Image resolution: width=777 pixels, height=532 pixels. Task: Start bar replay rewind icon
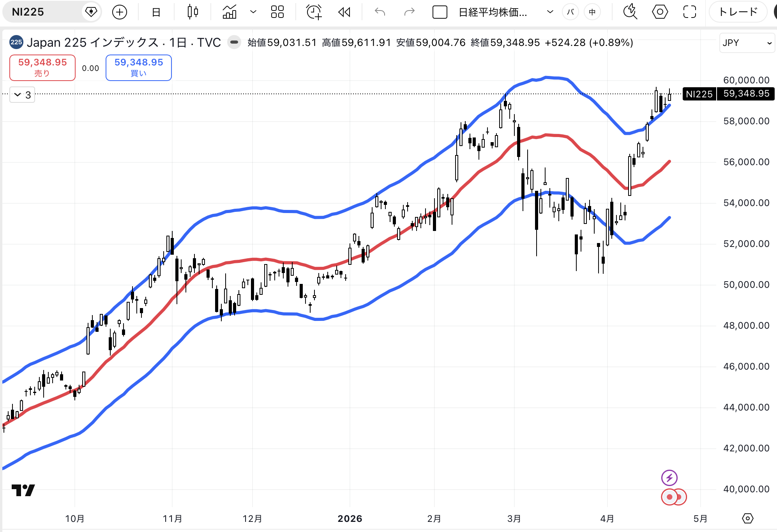pos(344,12)
